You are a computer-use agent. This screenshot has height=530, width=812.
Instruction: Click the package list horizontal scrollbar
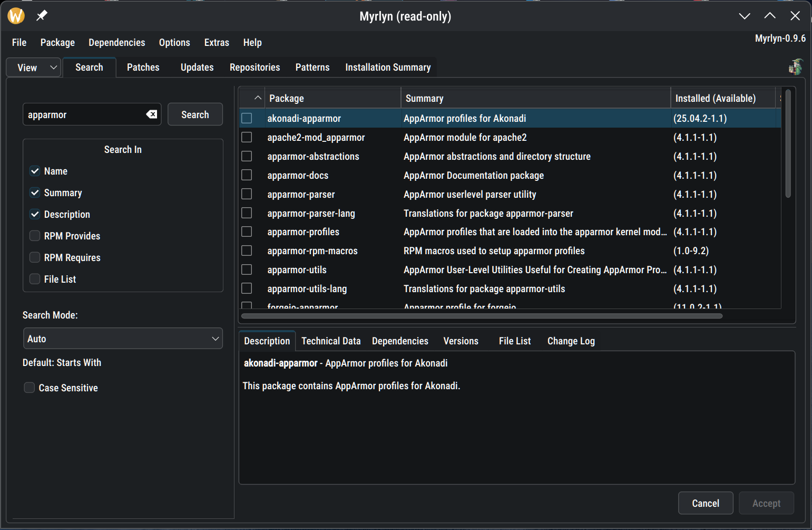pyautogui.click(x=482, y=316)
